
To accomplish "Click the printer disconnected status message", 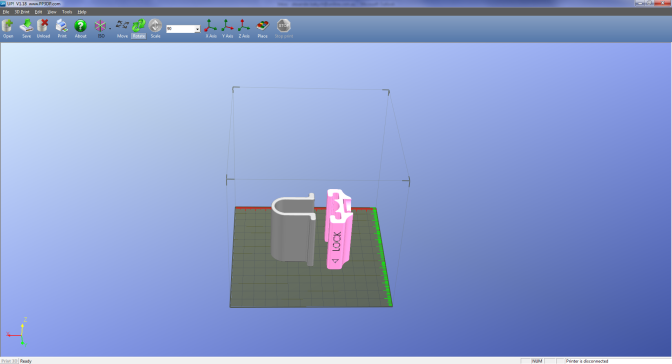I will (x=587, y=361).
